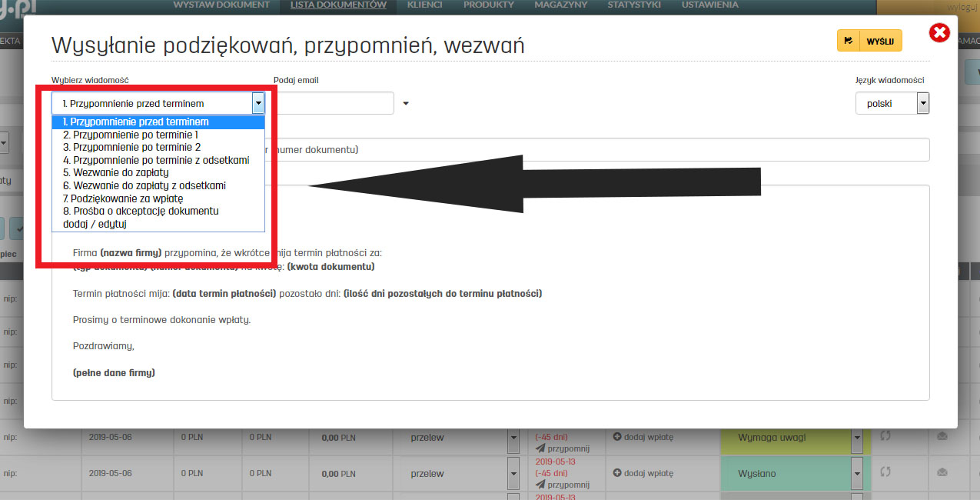
Task: Select the "dodaj / edytuj" list entry
Action: coord(95,224)
